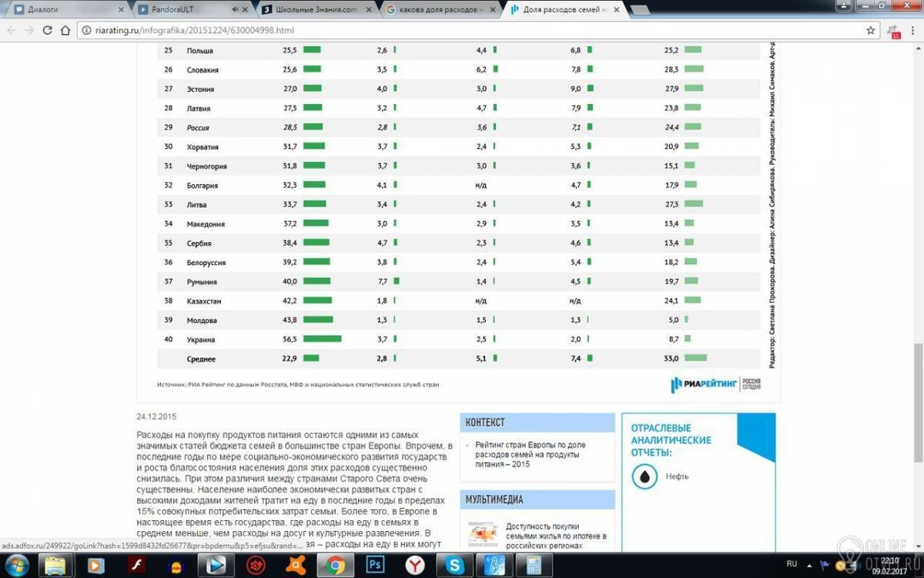Go to the browser home page icon
924x578 pixels.
(x=65, y=30)
